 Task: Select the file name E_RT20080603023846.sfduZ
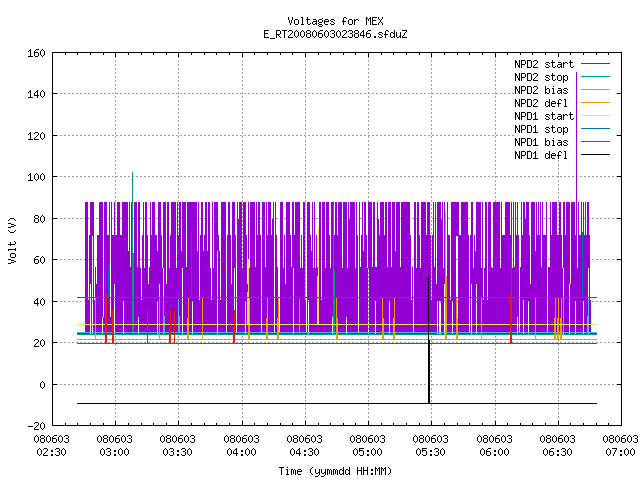coord(335,34)
